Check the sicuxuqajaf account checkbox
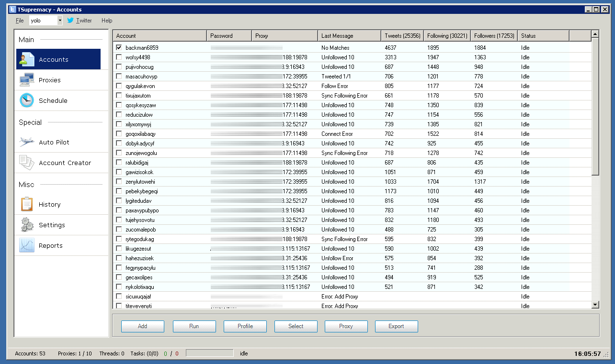This screenshot has width=615, height=364. point(119,297)
